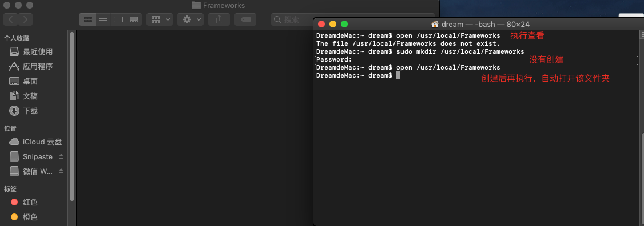The width and height of the screenshot is (644, 226).
Task: Click the Edit Tags toolbar button
Action: (245, 19)
